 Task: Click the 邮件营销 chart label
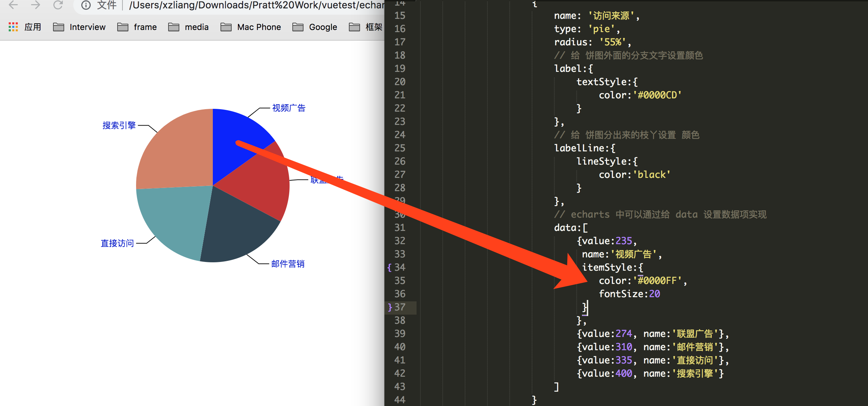(288, 264)
